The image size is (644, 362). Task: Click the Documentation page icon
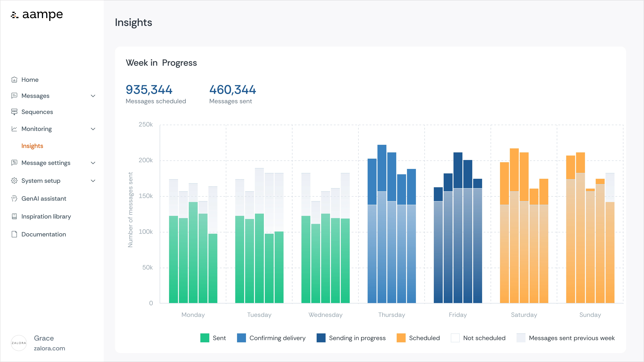pyautogui.click(x=14, y=234)
